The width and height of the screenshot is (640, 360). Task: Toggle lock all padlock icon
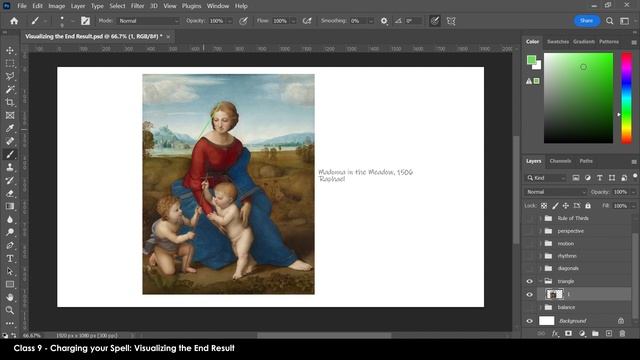(588, 206)
